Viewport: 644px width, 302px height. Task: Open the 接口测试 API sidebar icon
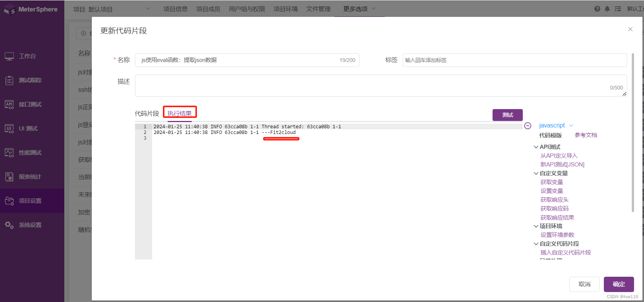click(x=9, y=104)
